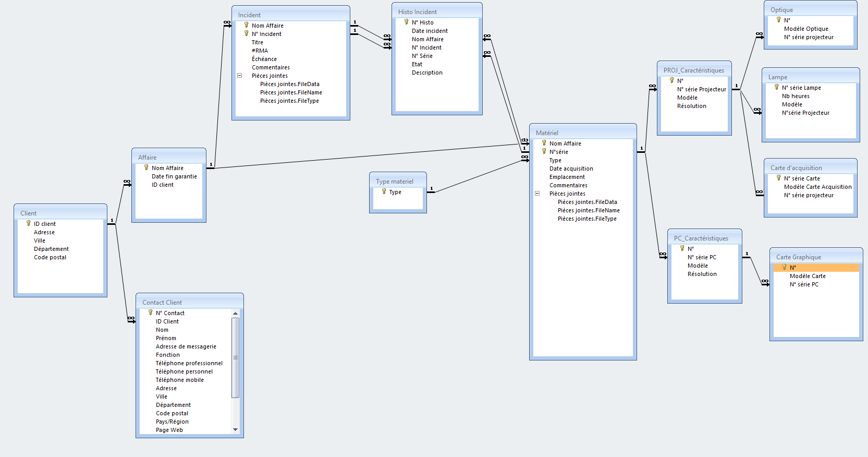Select the Titre field in Incident

tap(257, 42)
